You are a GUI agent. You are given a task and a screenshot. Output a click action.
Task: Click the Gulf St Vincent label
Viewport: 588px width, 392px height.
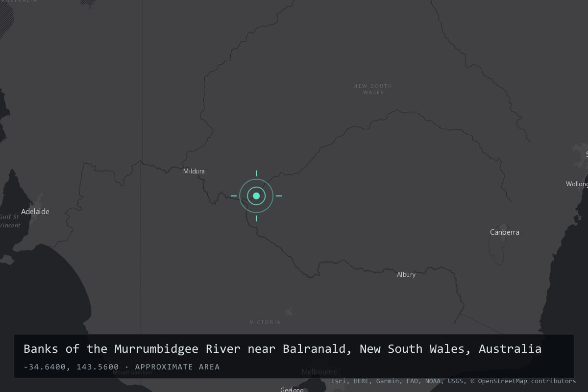pyautogui.click(x=10, y=221)
